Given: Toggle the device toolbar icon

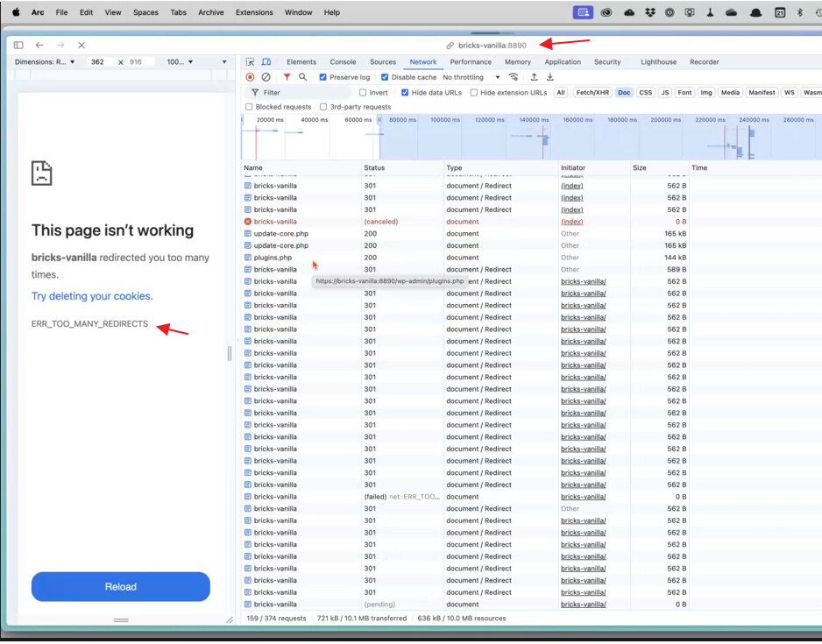Looking at the screenshot, I should (266, 62).
